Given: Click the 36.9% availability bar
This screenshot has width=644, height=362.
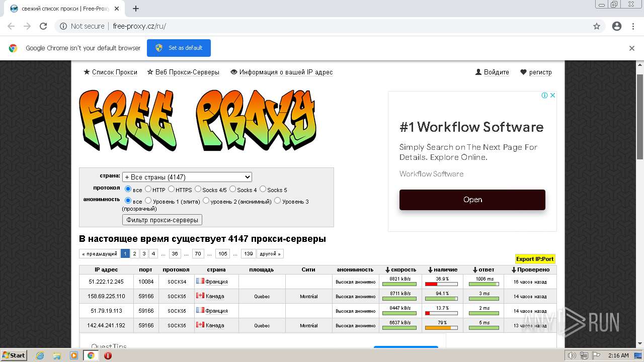Looking at the screenshot, I should (442, 284).
